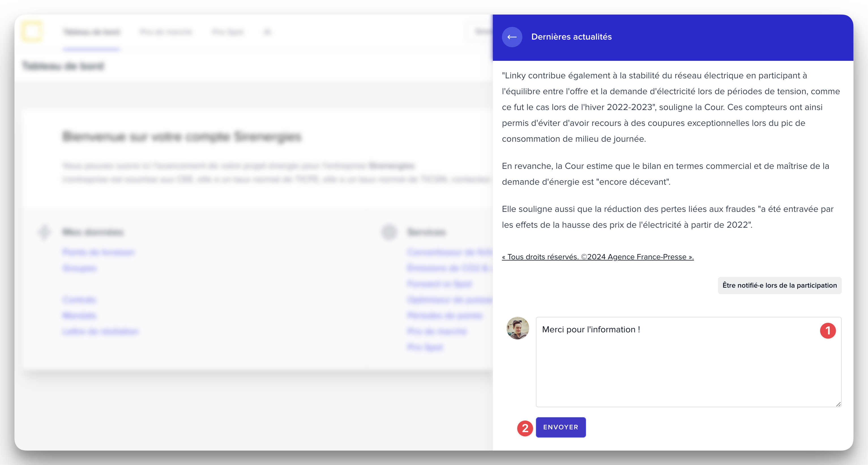Viewport: 868px width, 465px height.
Task: Click Être notifié·e lors de la participation
Action: pyautogui.click(x=779, y=285)
